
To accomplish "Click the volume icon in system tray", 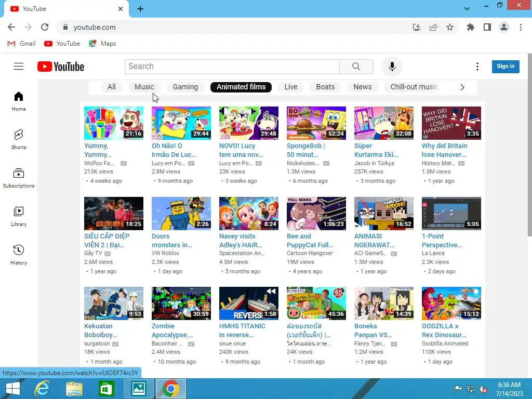I will [x=483, y=389].
